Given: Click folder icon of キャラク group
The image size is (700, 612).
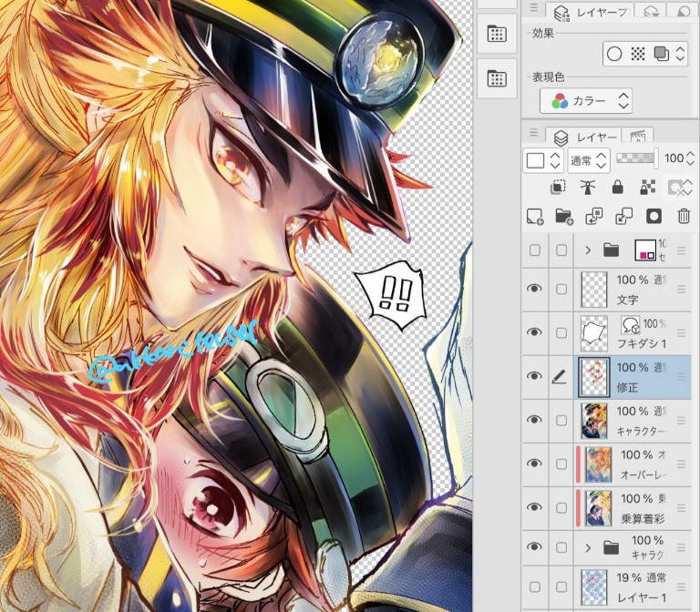Looking at the screenshot, I should coord(612,546).
